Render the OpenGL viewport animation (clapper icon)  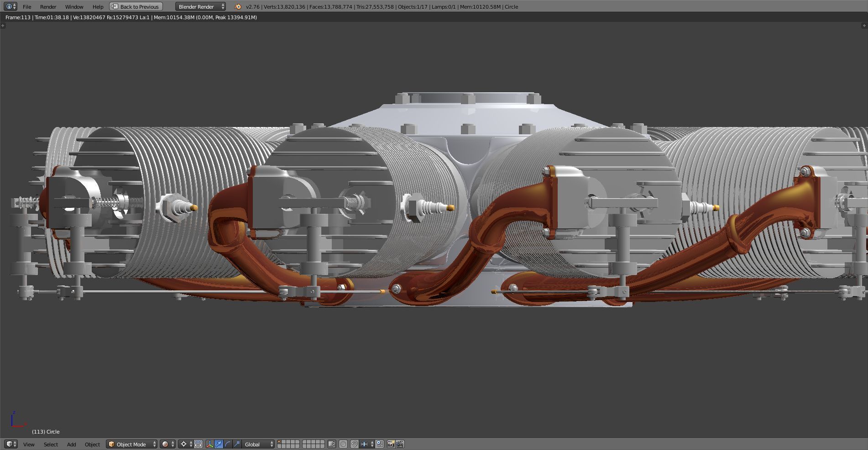point(400,444)
